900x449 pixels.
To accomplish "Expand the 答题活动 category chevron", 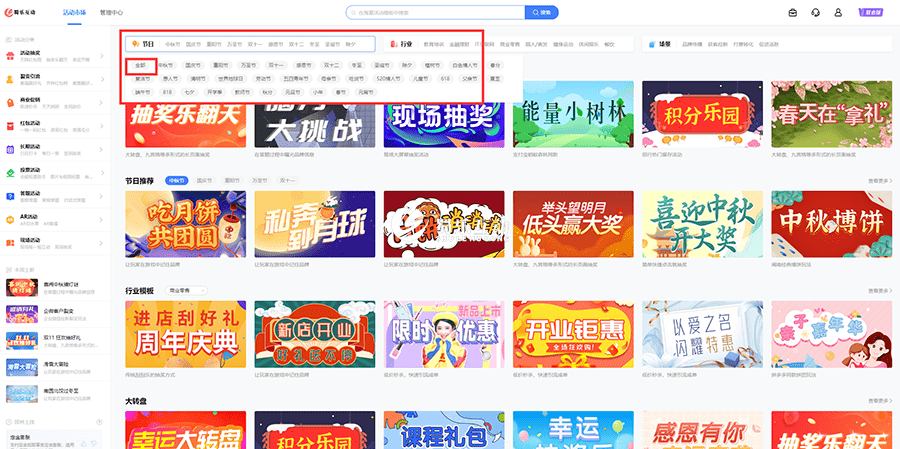I will pos(102,196).
